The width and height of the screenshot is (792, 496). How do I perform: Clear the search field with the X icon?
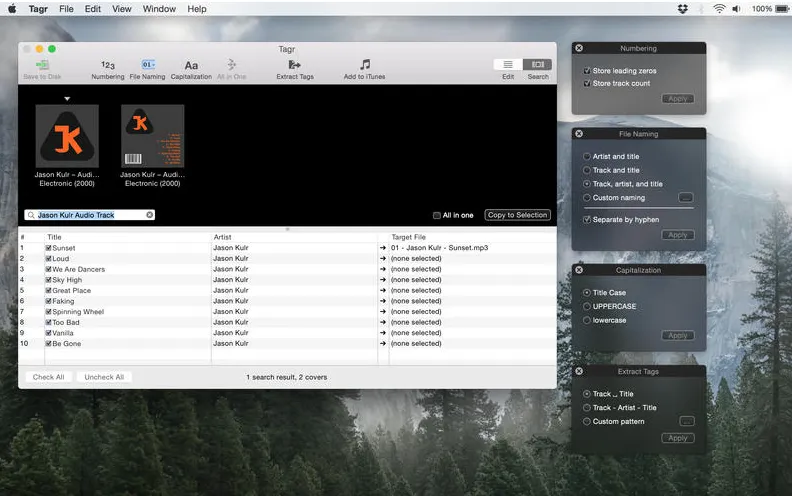pos(150,215)
